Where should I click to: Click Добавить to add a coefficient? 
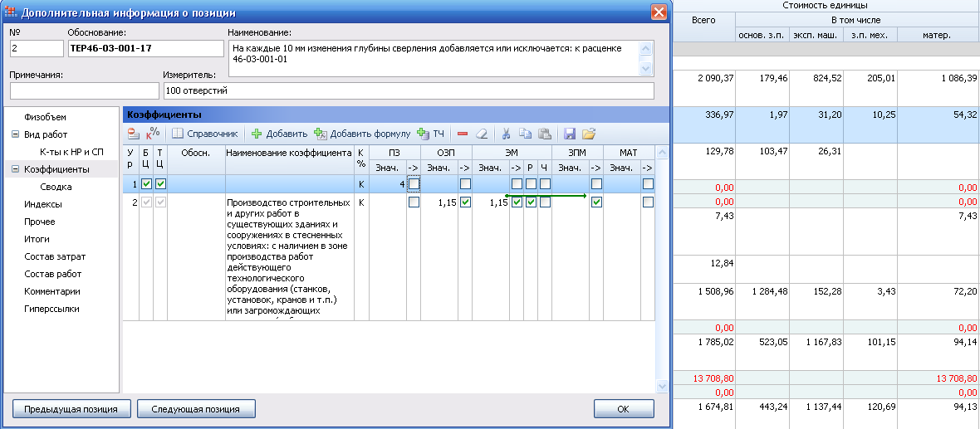click(x=279, y=134)
